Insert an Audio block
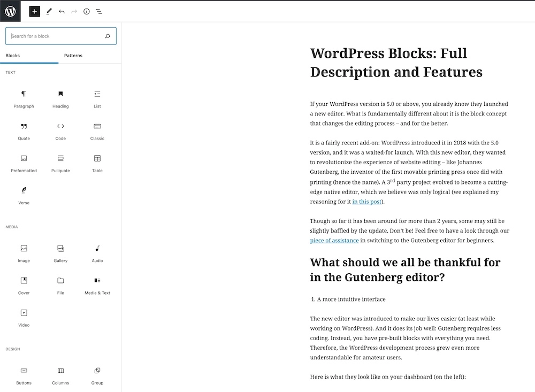The width and height of the screenshot is (535, 392). [x=97, y=253]
